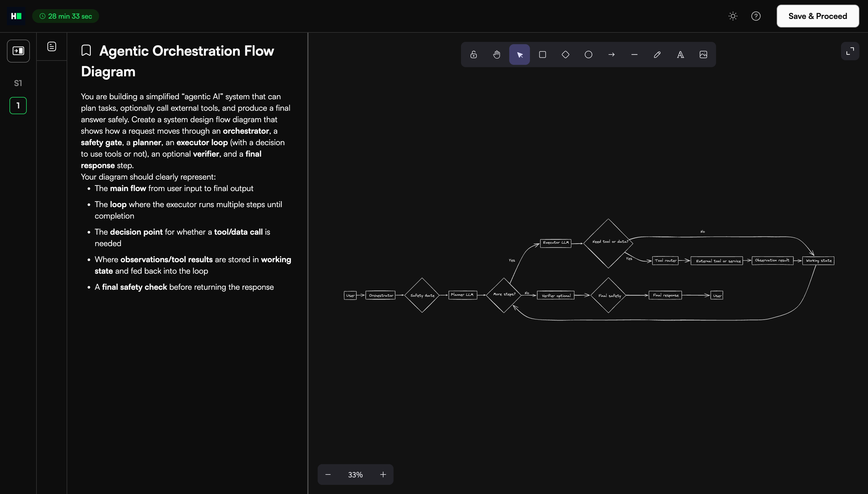Toggle light theme with sun icon

click(733, 16)
